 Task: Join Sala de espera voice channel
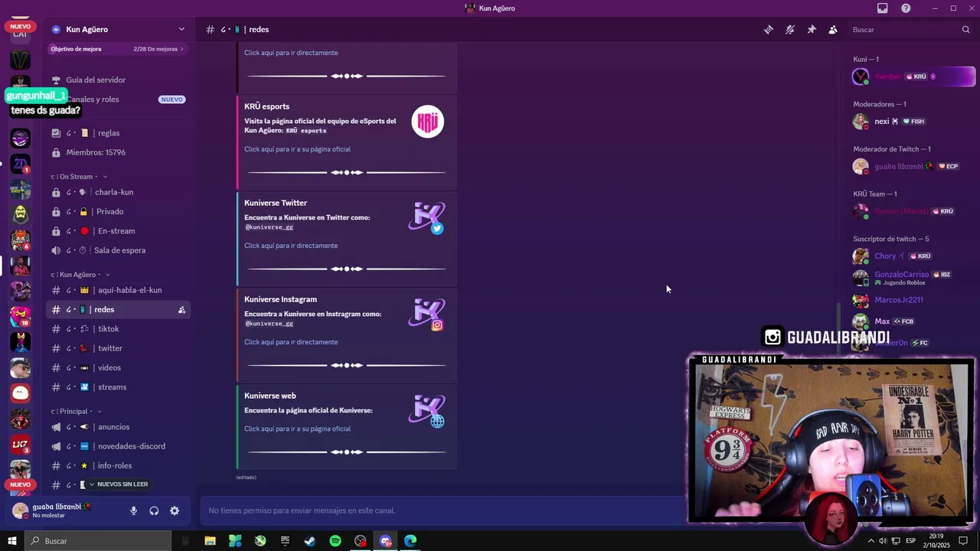click(x=119, y=250)
